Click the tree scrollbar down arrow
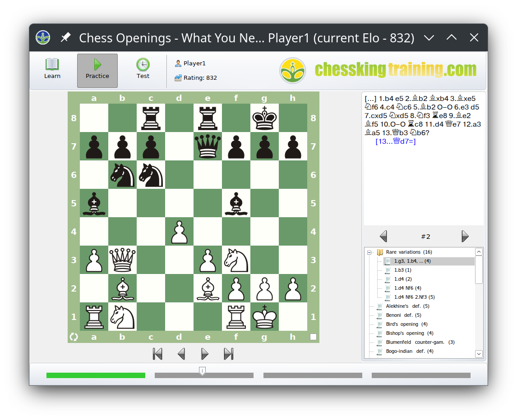 (479, 354)
